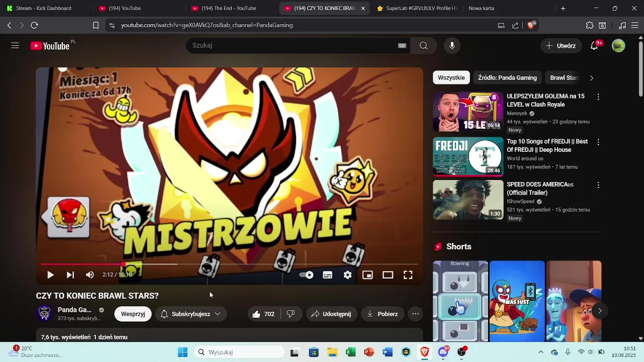Open browser extensions puzzle icon
This screenshot has height=362, width=644.
click(x=590, y=25)
